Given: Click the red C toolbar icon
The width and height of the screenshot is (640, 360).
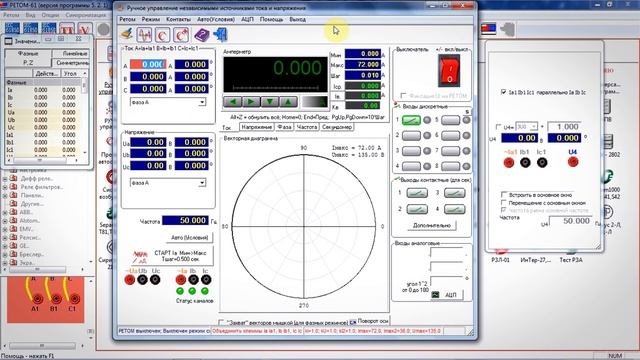Looking at the screenshot, I should [162, 35].
